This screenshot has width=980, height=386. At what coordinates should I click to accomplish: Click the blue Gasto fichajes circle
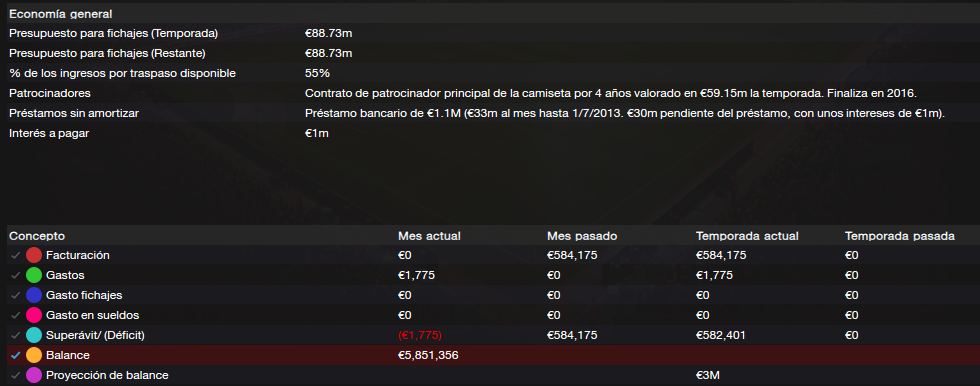pyautogui.click(x=34, y=295)
